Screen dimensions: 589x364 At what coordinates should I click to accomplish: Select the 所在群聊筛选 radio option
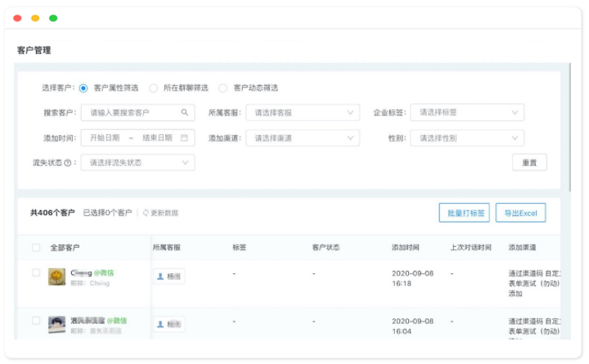[x=153, y=88]
